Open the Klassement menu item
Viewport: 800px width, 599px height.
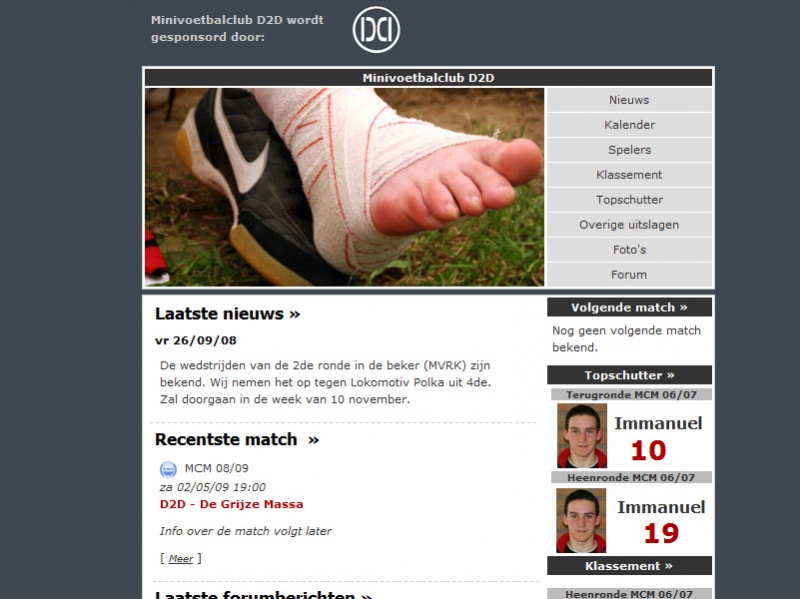coord(629,175)
